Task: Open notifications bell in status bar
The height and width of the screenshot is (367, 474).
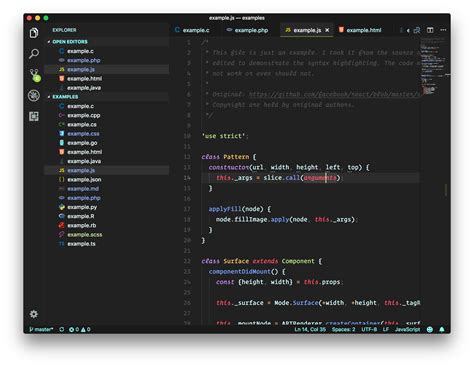Action: pyautogui.click(x=442, y=329)
